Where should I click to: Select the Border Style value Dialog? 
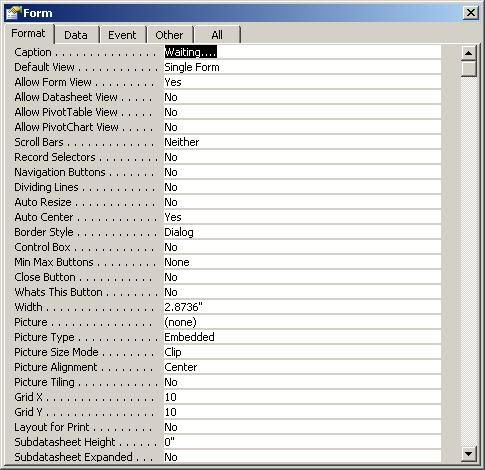(x=302, y=232)
